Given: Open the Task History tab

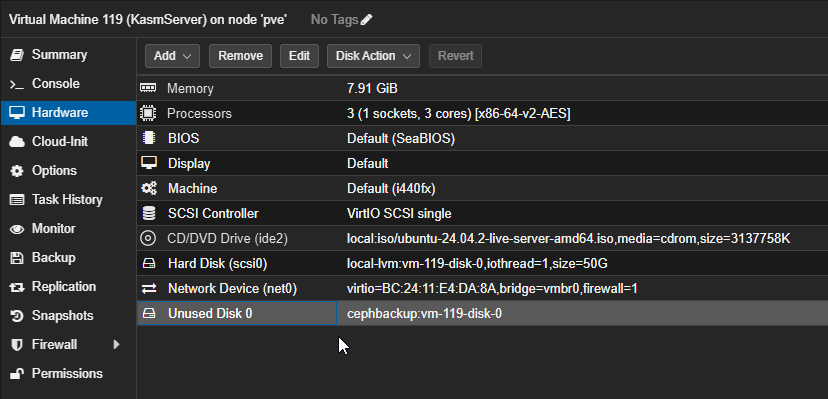Looking at the screenshot, I should 67,200.
